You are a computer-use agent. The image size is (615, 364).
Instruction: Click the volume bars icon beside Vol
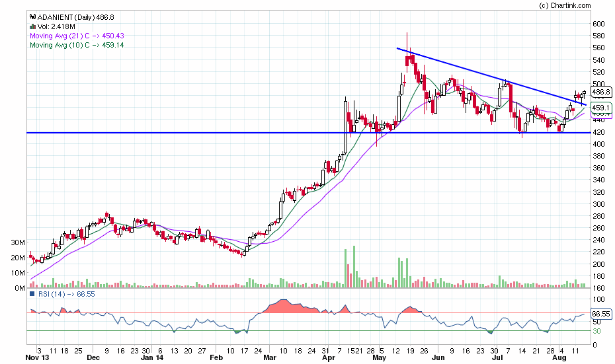tap(33, 26)
